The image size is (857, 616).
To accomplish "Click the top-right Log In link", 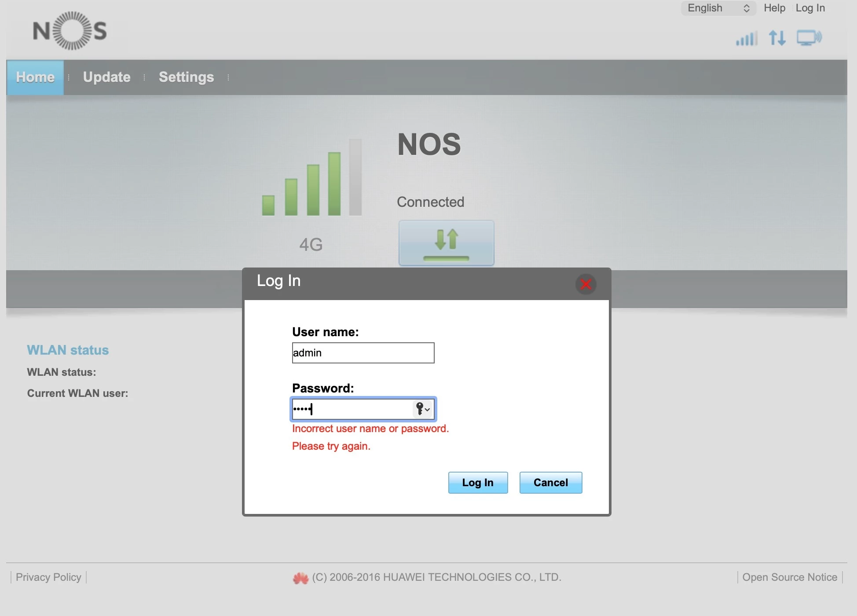I will click(x=810, y=8).
